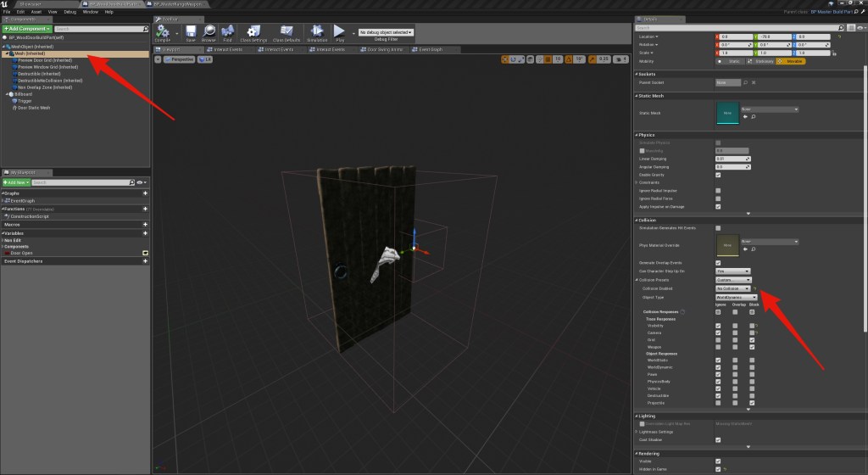
Task: Click the Static Mesh thumbnail swatch
Action: (727, 113)
